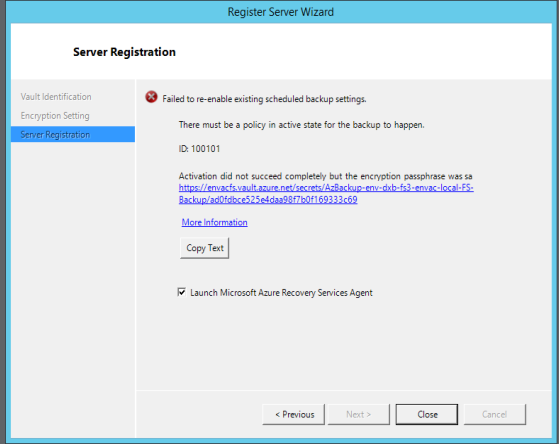This screenshot has height=444, width=559.
Task: Click 'There must be a policy in active state' text
Action: (x=302, y=125)
